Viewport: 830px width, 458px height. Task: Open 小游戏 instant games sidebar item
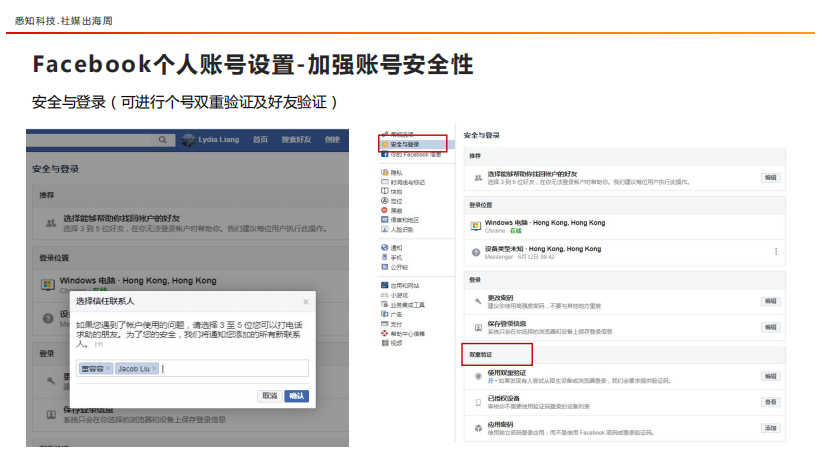395,295
